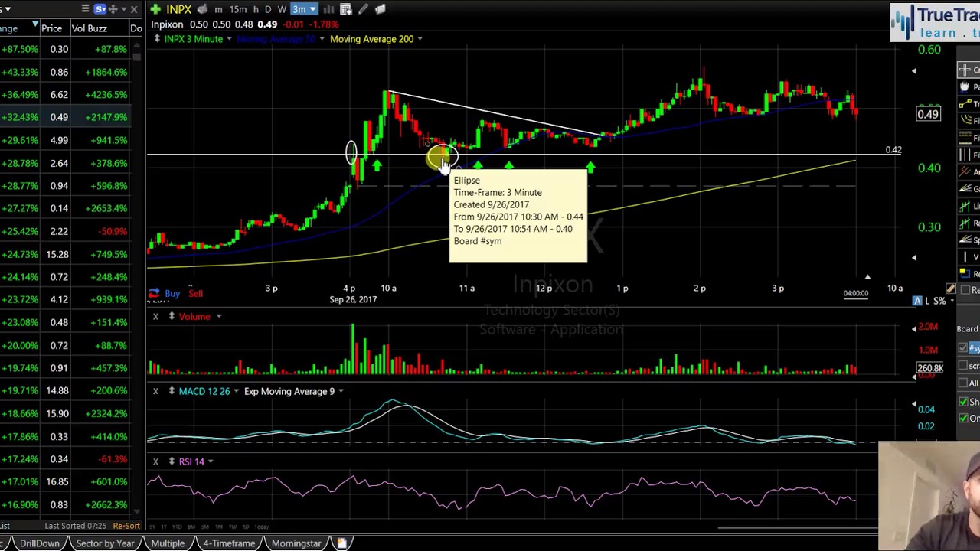The height and width of the screenshot is (551, 980).
Task: Select the weekly W timeframe
Action: click(x=282, y=9)
